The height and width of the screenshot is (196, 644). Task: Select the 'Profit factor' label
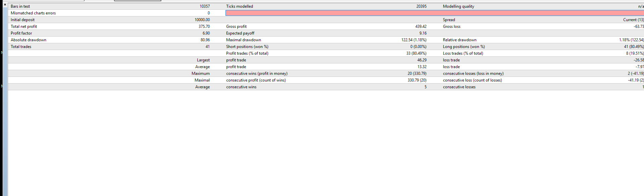(21, 33)
